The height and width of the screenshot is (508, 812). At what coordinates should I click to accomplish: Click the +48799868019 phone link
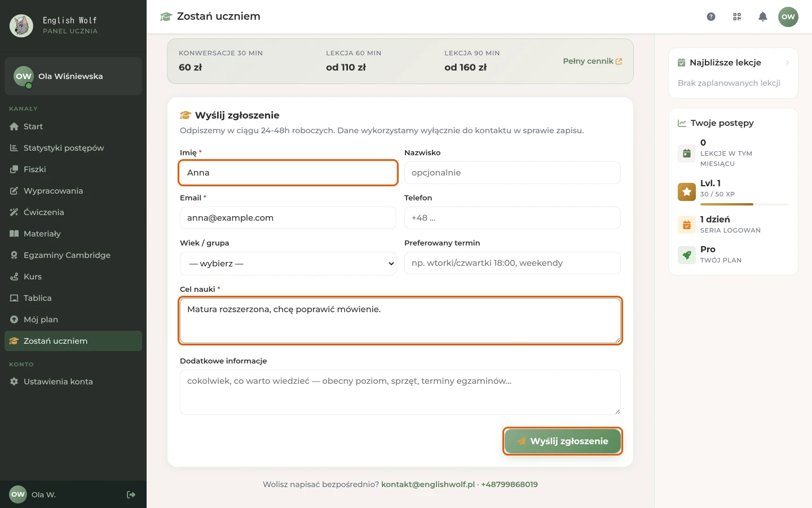(x=509, y=484)
